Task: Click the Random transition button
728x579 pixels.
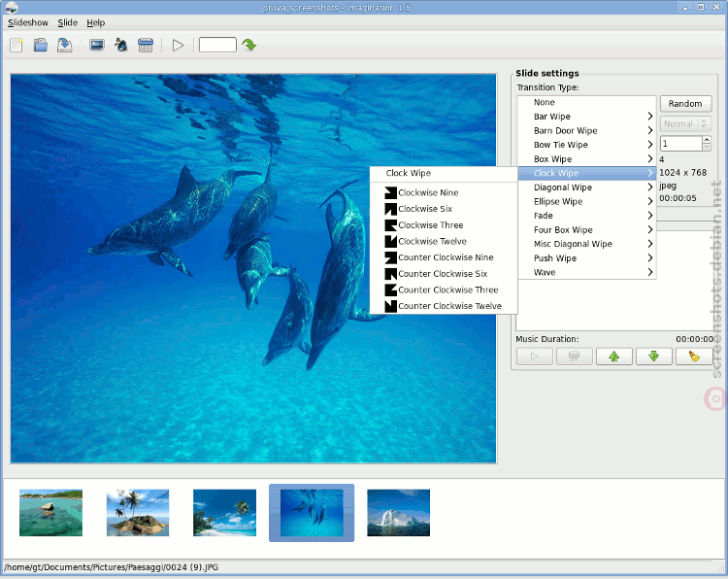Action: (x=685, y=104)
